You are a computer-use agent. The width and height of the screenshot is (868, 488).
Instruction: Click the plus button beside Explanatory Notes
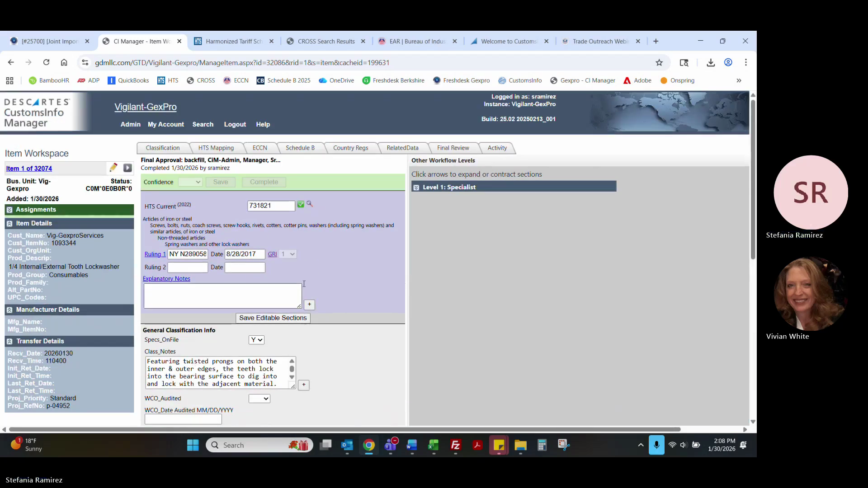click(x=309, y=305)
